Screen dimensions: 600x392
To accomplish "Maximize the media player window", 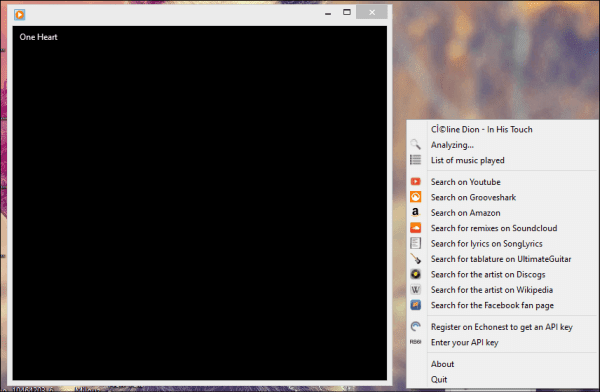I will pyautogui.click(x=347, y=12).
